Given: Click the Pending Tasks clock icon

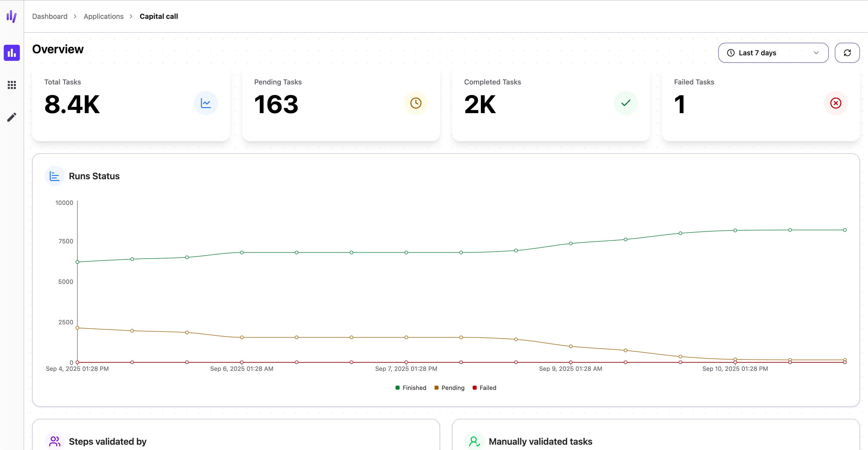Looking at the screenshot, I should [416, 103].
